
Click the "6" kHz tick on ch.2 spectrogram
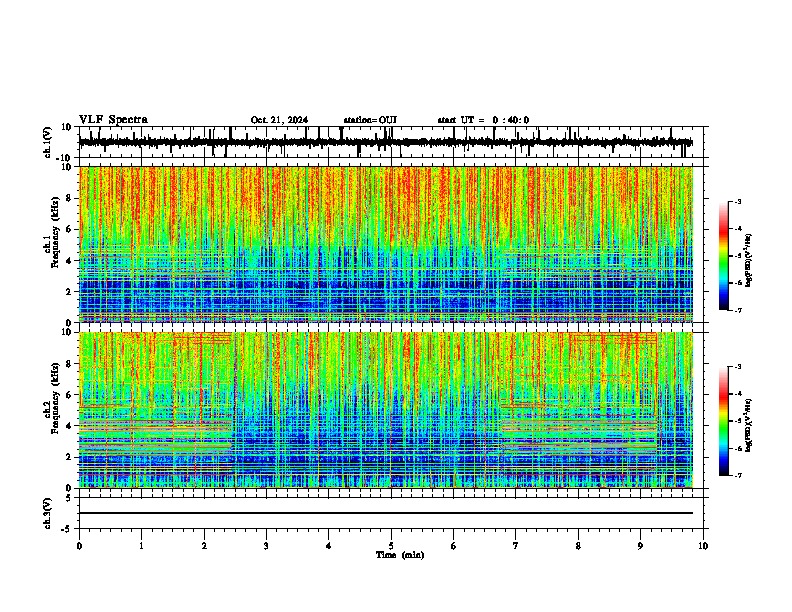[69, 395]
